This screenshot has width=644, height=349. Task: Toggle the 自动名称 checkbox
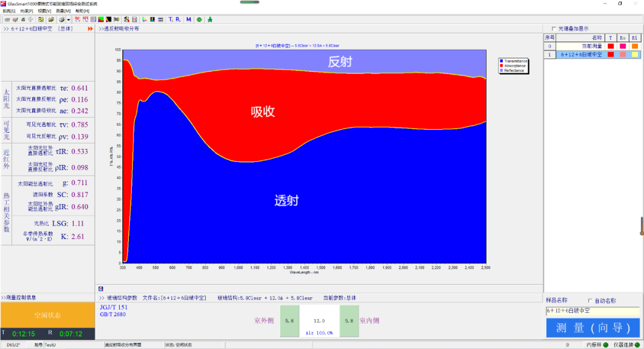pos(590,301)
